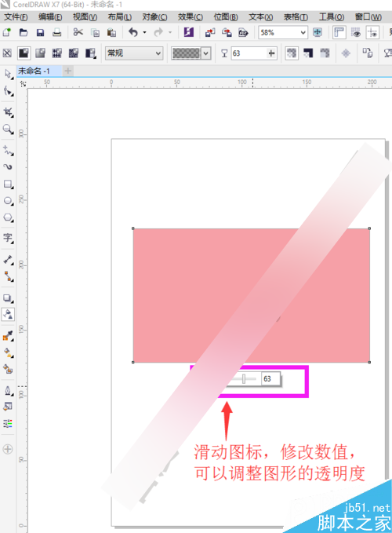Select the Drop shadow tool
The height and width of the screenshot is (533, 392).
pyautogui.click(x=8, y=298)
